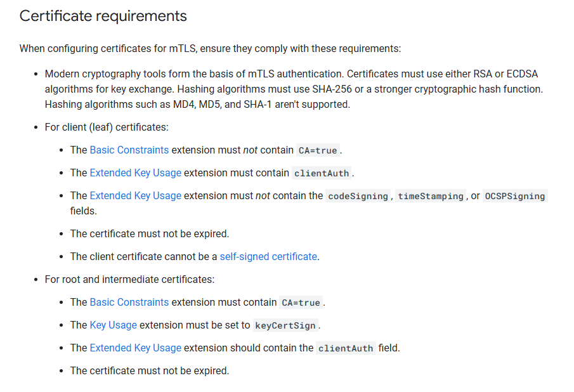Click the clientAuth code in root section
This screenshot has width=574, height=392.
(x=346, y=348)
